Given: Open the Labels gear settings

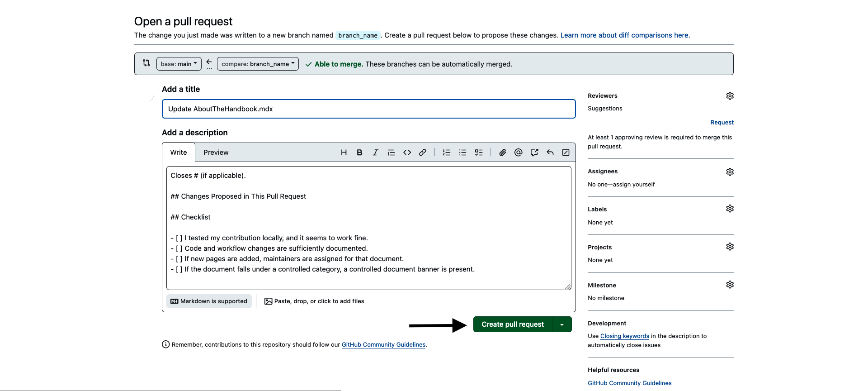Looking at the screenshot, I should point(730,209).
